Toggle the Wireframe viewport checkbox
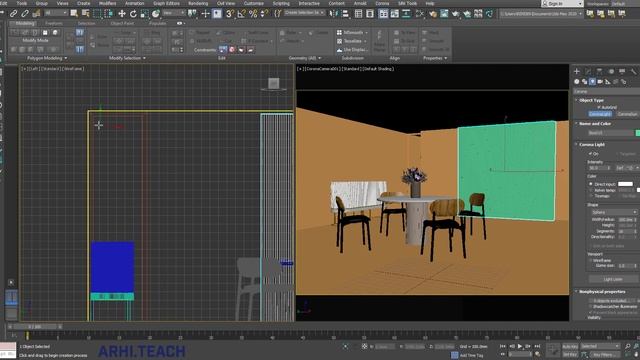 coord(590,260)
